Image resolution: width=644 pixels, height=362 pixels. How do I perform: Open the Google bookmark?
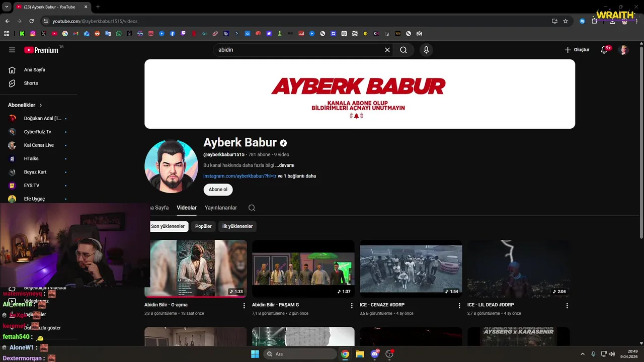(x=65, y=34)
